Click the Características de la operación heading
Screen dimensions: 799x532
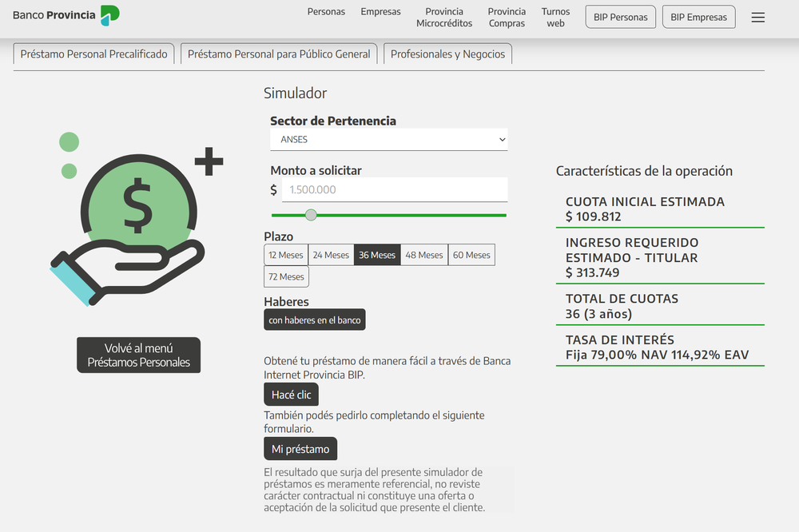tap(644, 171)
